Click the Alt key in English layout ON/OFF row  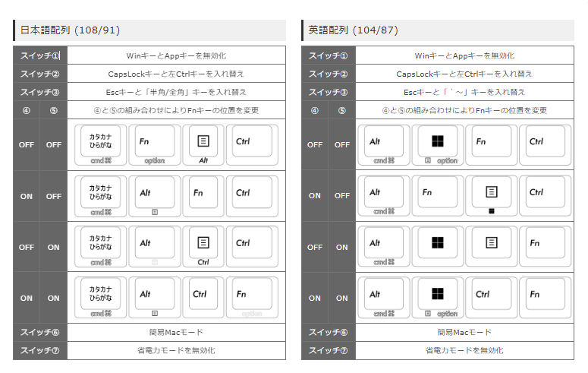click(x=384, y=196)
